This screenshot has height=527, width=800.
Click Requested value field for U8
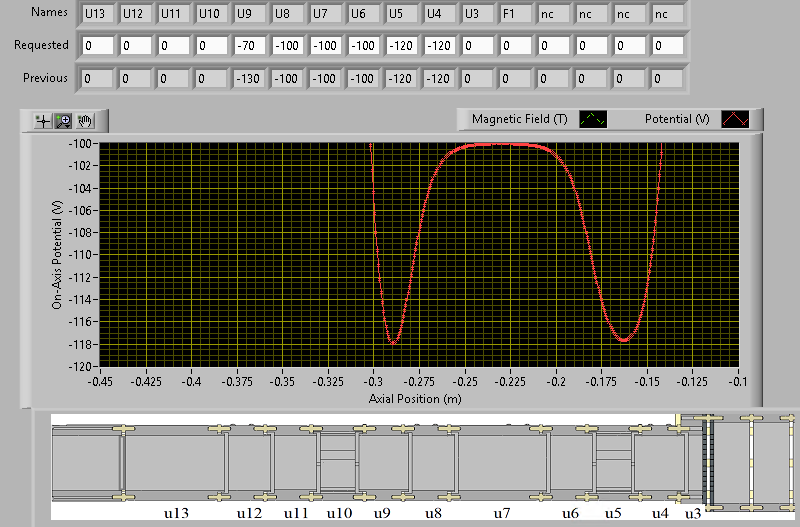(288, 46)
